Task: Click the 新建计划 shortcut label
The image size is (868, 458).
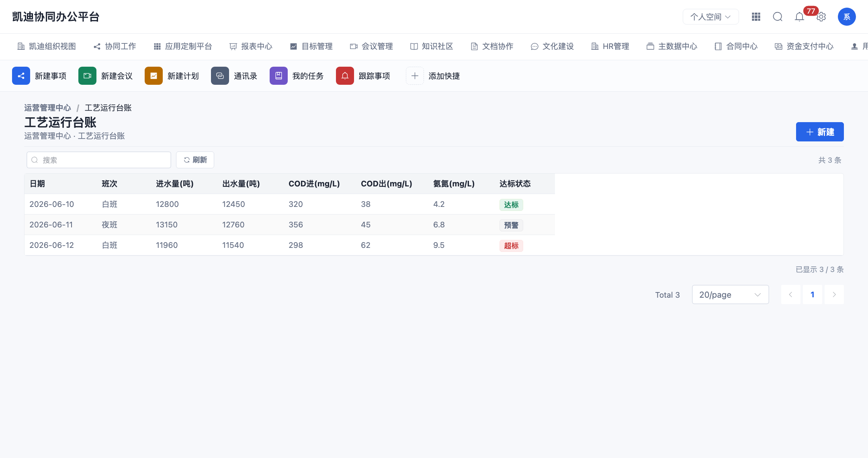Action: coord(183,76)
